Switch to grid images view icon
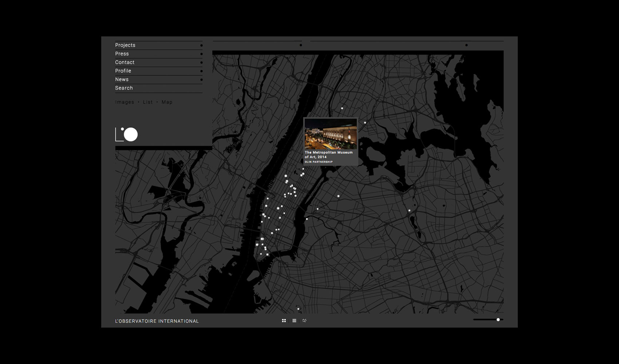Screen dimensions: 619x364 coord(284,321)
